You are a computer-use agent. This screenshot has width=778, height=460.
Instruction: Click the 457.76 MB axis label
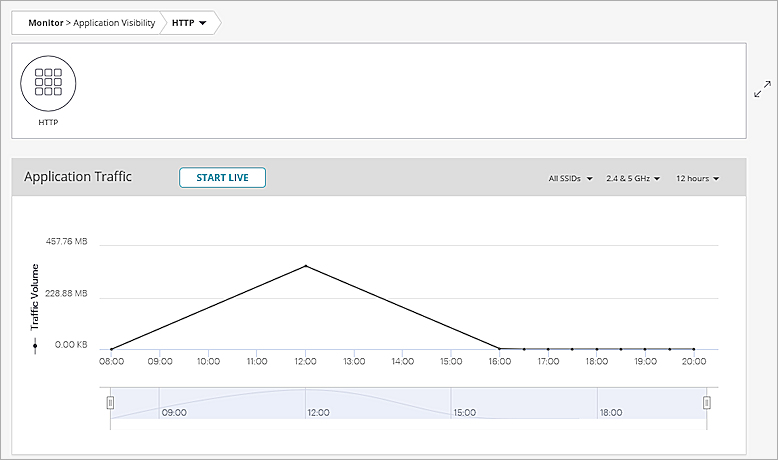pos(66,242)
